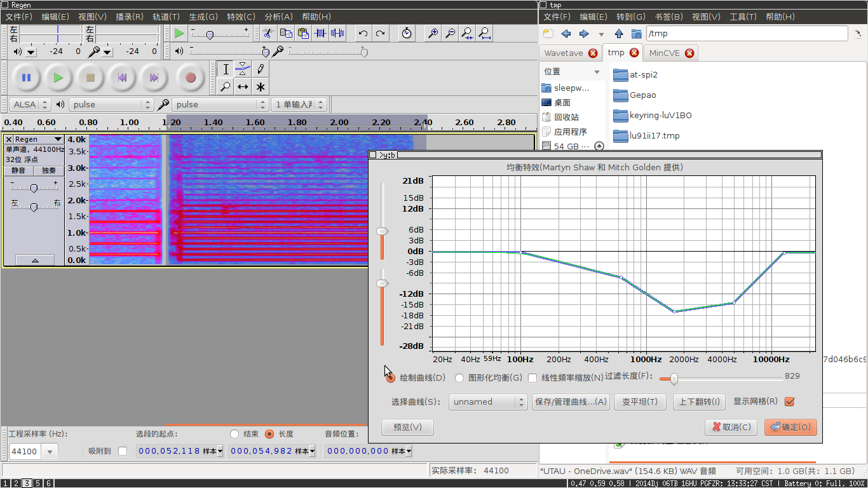
Task: Toggle the 显示网格(R) checkbox
Action: tap(790, 402)
